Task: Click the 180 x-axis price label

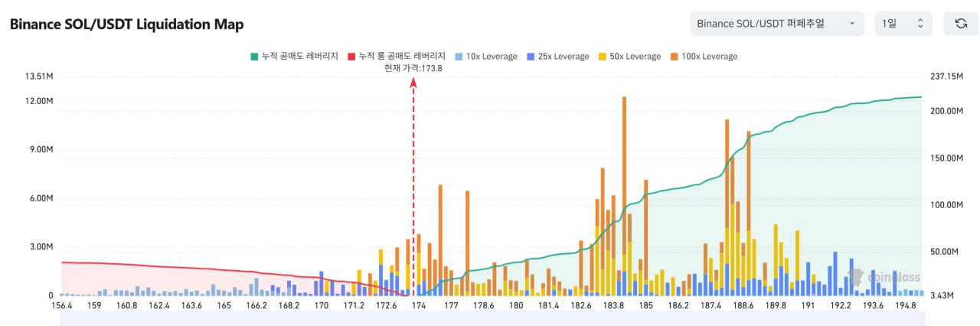Action: (x=515, y=305)
